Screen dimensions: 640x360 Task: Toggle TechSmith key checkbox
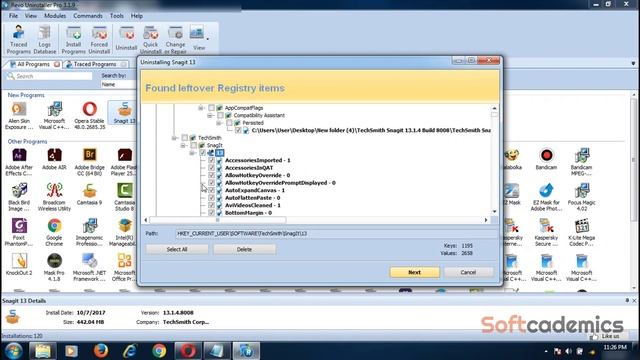click(184, 138)
